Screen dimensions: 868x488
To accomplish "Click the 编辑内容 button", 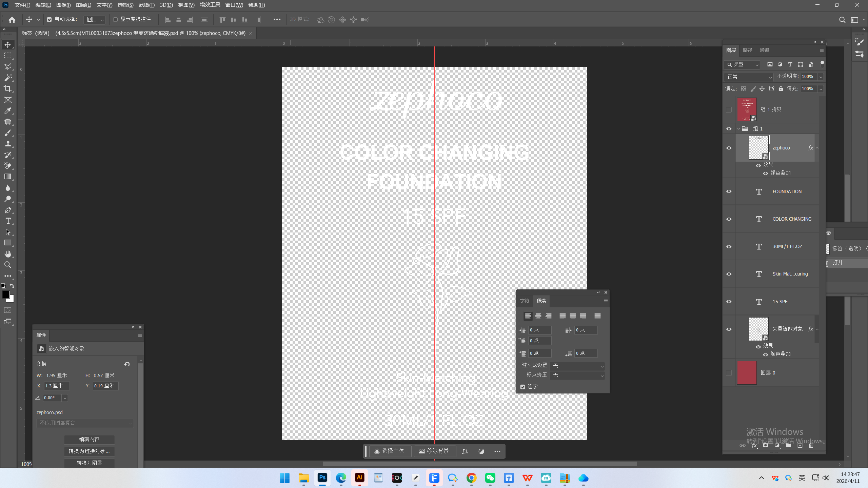I will [89, 440].
